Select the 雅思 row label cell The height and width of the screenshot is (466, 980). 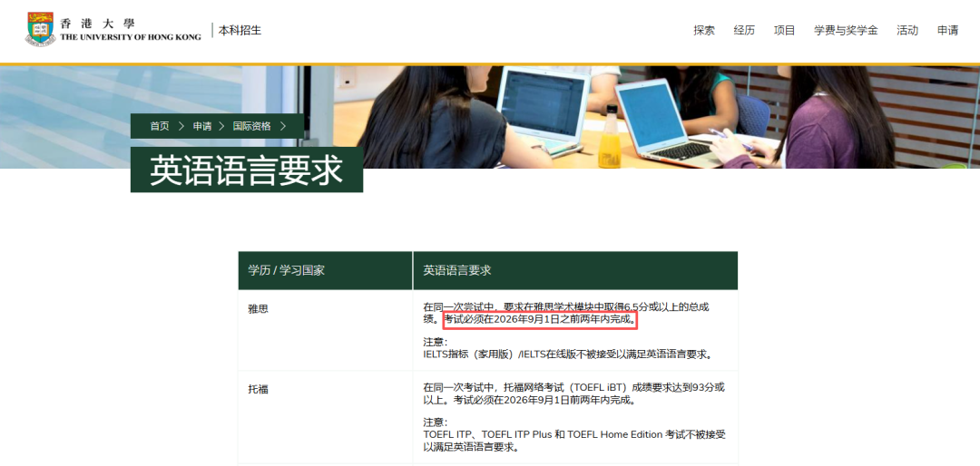pyautogui.click(x=259, y=308)
